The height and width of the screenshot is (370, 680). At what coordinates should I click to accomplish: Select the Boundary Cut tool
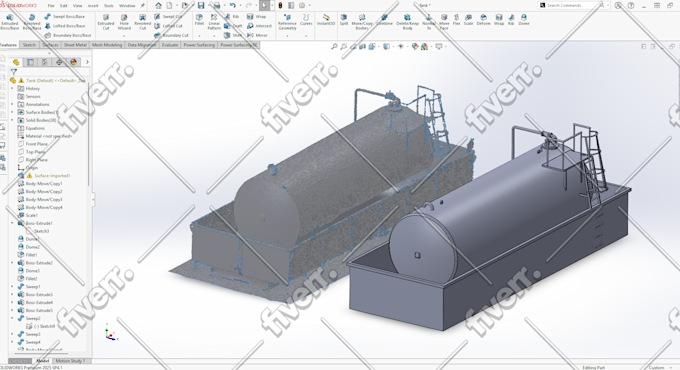(x=171, y=35)
